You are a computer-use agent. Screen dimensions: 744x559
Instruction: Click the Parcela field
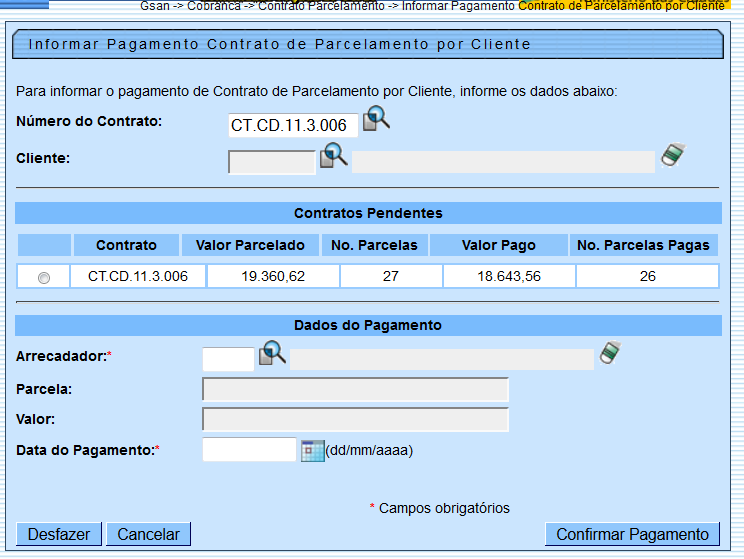[x=355, y=389]
